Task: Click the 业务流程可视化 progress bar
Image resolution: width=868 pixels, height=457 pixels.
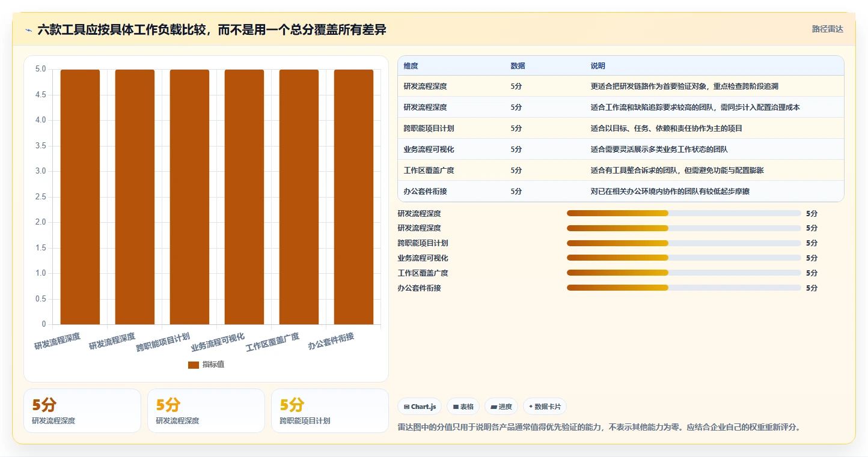Action: click(684, 258)
